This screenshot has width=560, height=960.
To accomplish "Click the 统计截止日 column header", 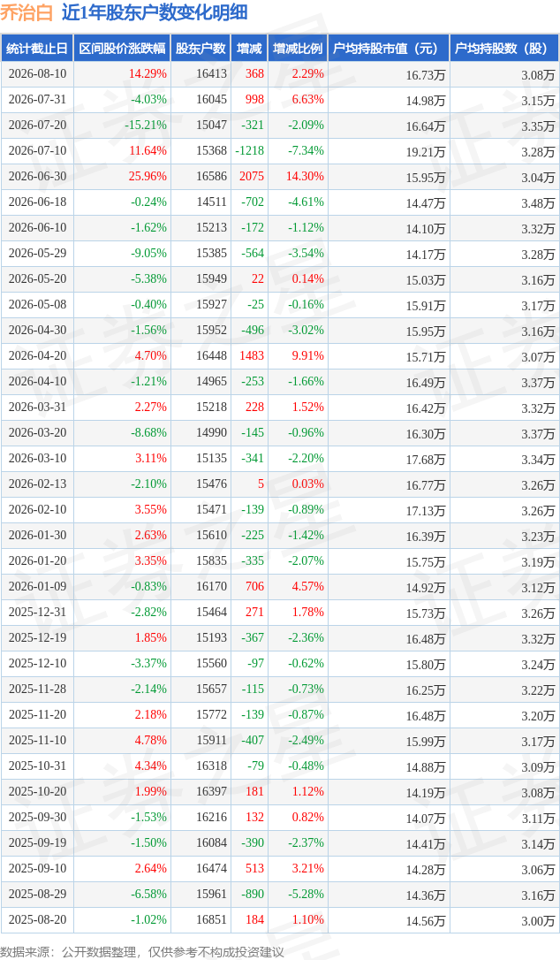I will 37,49.
